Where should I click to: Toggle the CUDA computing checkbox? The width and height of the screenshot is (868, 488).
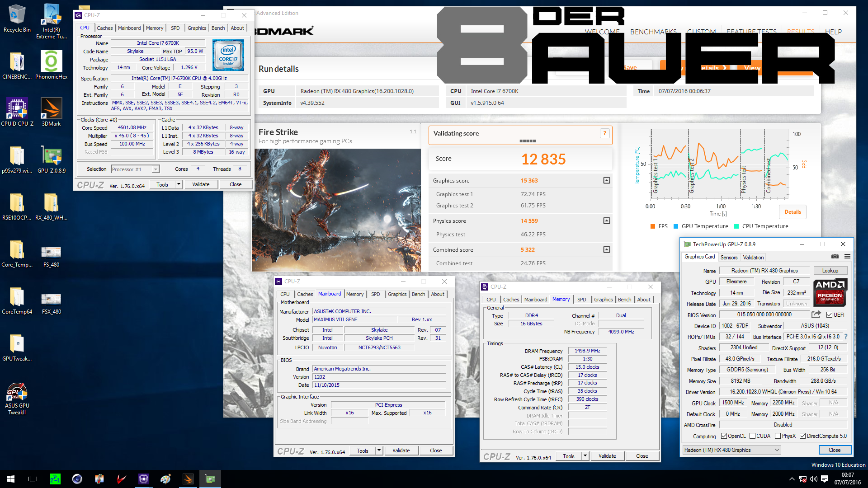click(752, 436)
